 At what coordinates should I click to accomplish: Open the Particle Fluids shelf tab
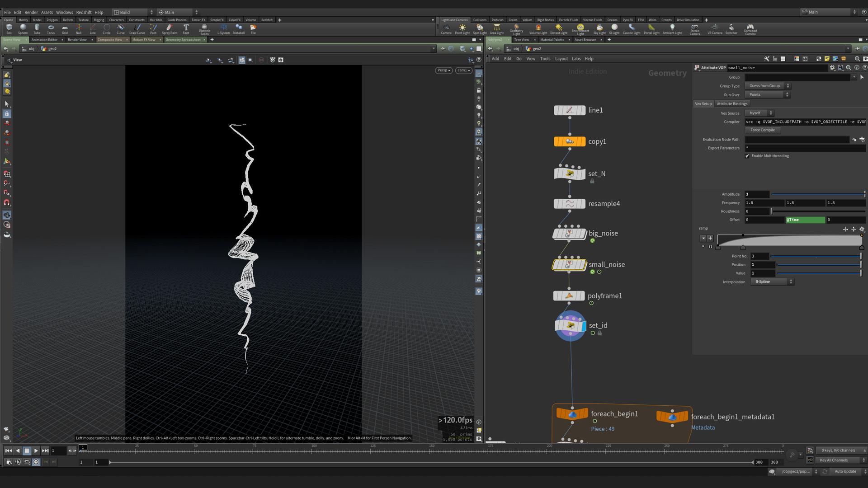[568, 20]
